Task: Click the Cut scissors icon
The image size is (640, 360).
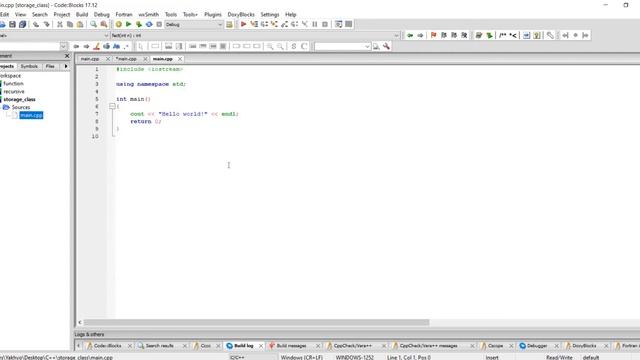Action: click(x=60, y=24)
